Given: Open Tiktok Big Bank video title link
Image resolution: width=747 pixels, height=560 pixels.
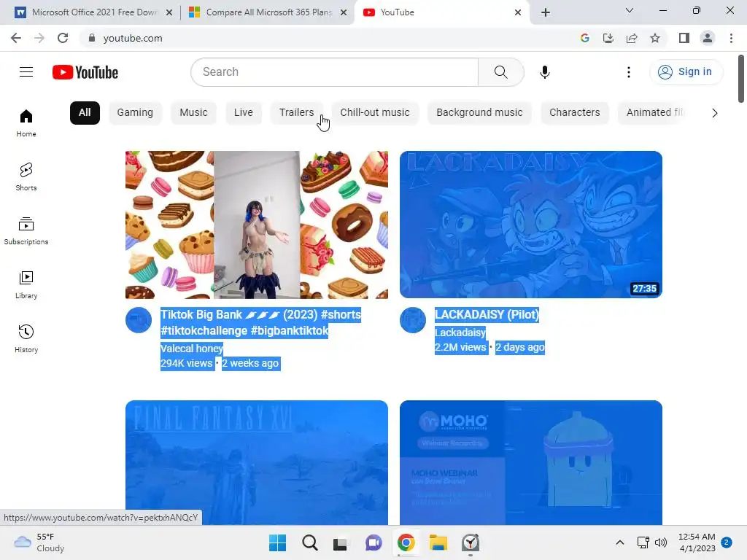Looking at the screenshot, I should 260,323.
